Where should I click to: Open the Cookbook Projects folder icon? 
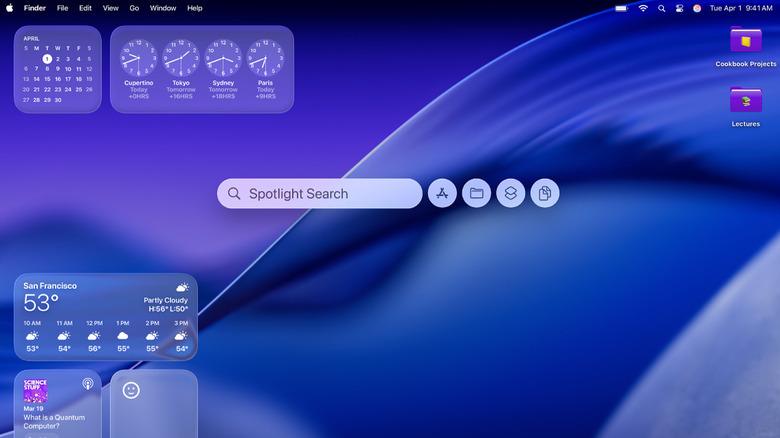pyautogui.click(x=746, y=40)
